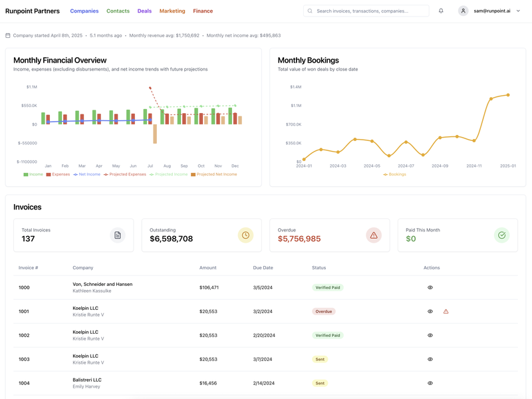Click the magnifying glass search icon
532x399 pixels.
tap(310, 11)
